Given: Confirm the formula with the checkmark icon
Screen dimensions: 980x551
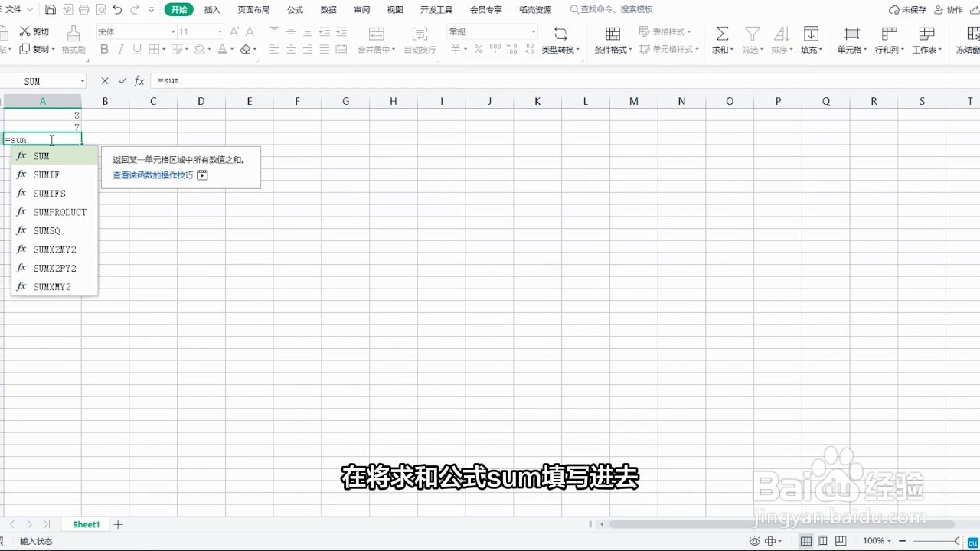Looking at the screenshot, I should pyautogui.click(x=122, y=80).
